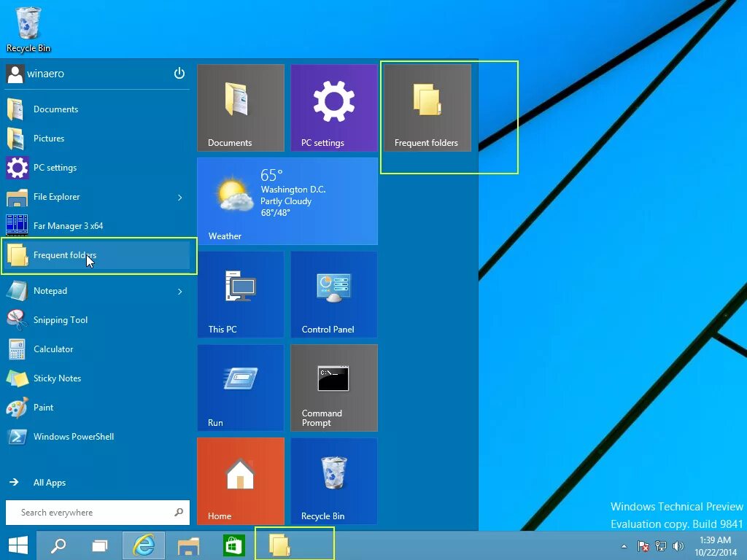Launch Internet Explorer from the taskbar
This screenshot has width=747, height=560.
point(144,545)
